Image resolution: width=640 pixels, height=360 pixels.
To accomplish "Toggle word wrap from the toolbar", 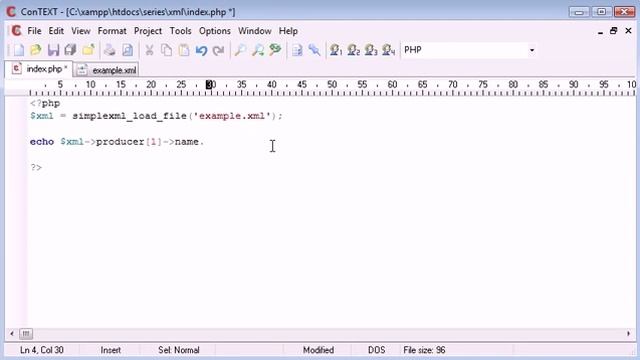I will (x=297, y=50).
